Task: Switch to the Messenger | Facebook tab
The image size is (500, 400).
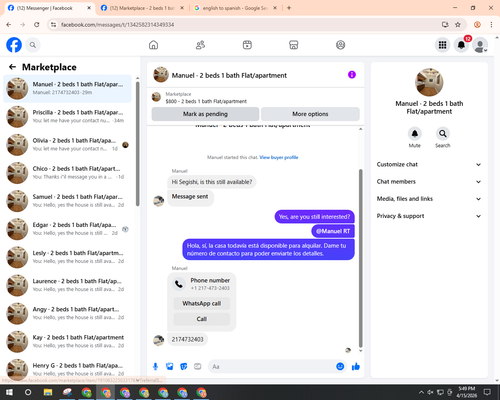Action: pos(49,8)
